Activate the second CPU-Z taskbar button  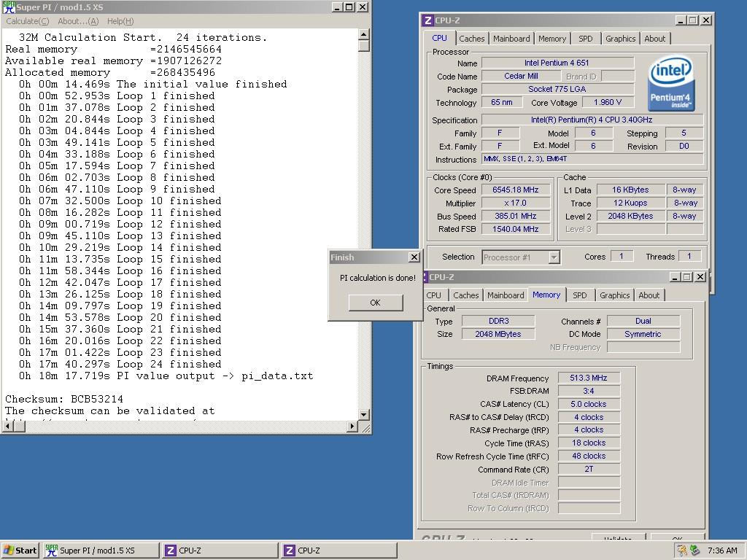[x=338, y=551]
